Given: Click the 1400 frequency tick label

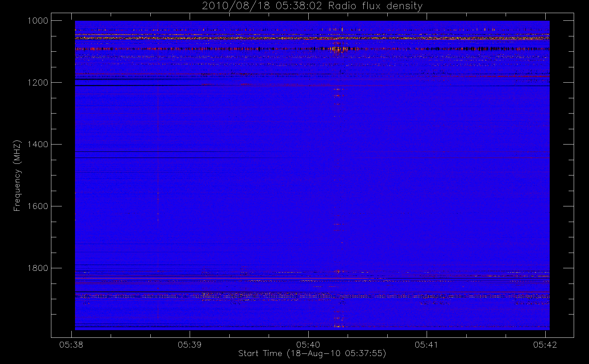Looking at the screenshot, I should [38, 145].
